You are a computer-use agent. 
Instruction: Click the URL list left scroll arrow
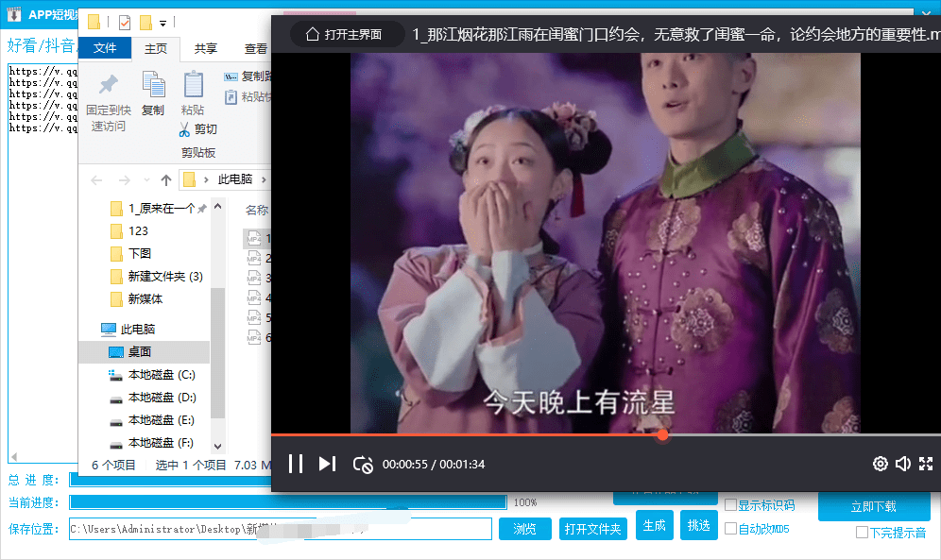[x=14, y=457]
